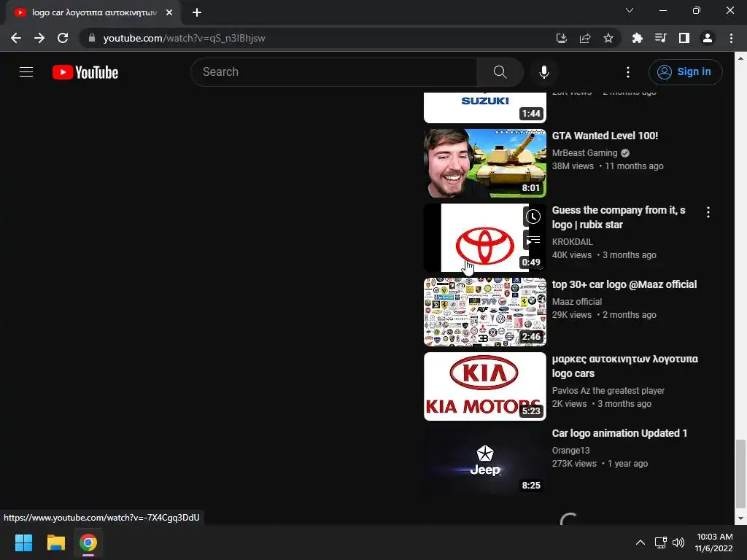Reload the page
Screen dimensions: 747x560
pyautogui.click(x=63, y=38)
